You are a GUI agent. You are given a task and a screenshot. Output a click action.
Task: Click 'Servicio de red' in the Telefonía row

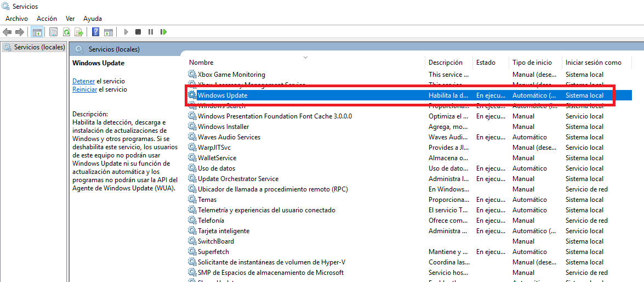tap(586, 221)
